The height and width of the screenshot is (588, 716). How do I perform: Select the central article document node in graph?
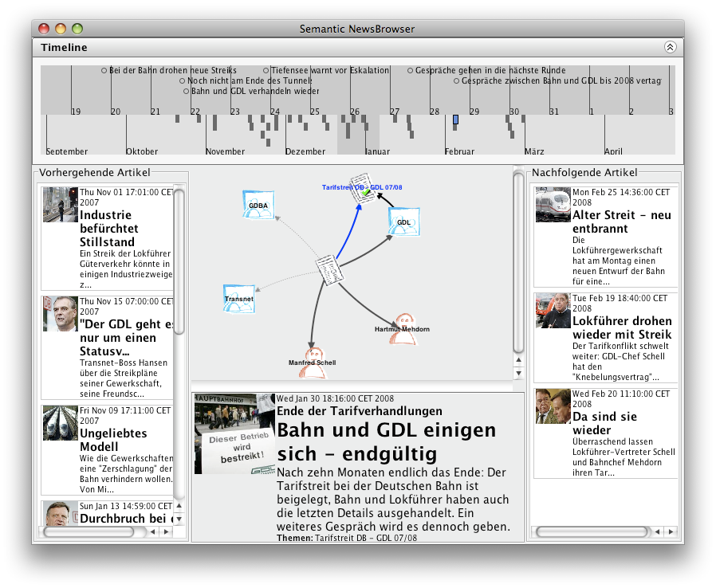click(329, 269)
